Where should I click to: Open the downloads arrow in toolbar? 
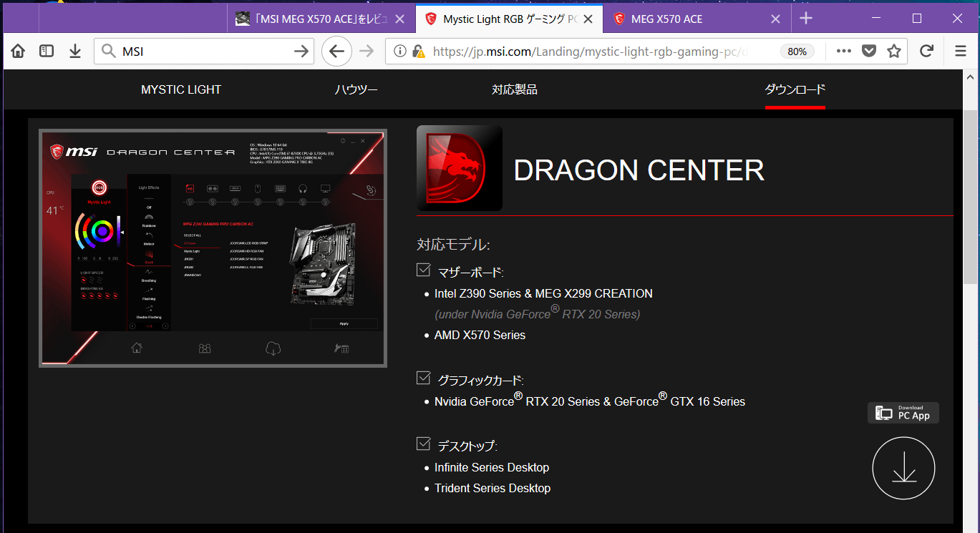click(x=75, y=52)
